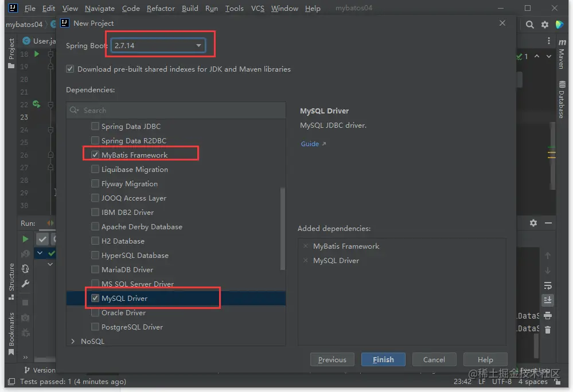Close the New Project dialog
This screenshot has width=573, height=392.
pyautogui.click(x=502, y=23)
